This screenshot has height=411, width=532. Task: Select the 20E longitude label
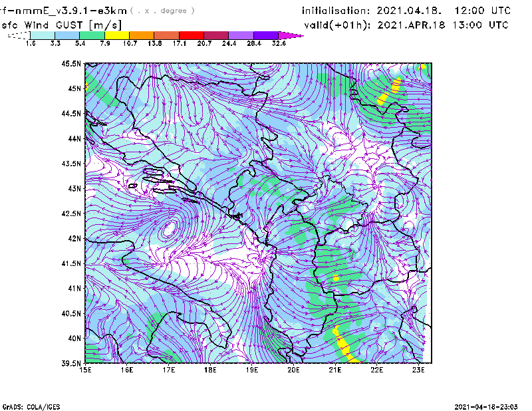pyautogui.click(x=293, y=370)
